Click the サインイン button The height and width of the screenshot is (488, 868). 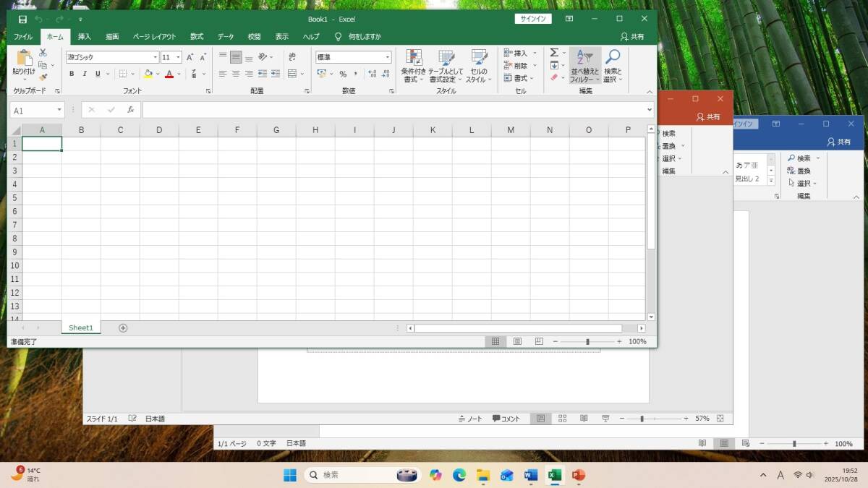click(533, 19)
